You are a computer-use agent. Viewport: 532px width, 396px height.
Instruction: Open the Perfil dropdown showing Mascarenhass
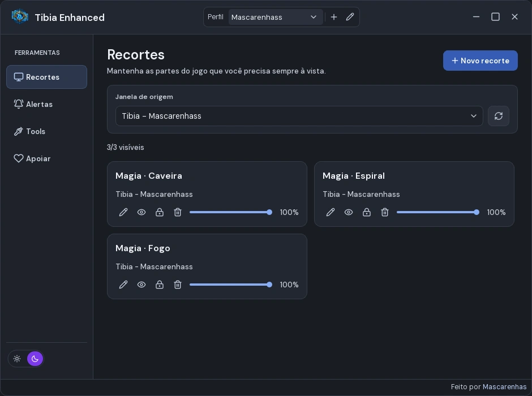(x=275, y=17)
